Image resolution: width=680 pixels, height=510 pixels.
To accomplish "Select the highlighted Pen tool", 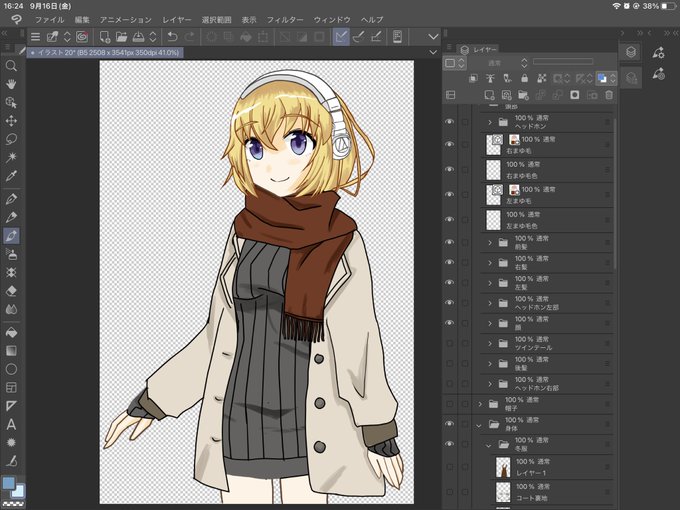I will pos(11,235).
